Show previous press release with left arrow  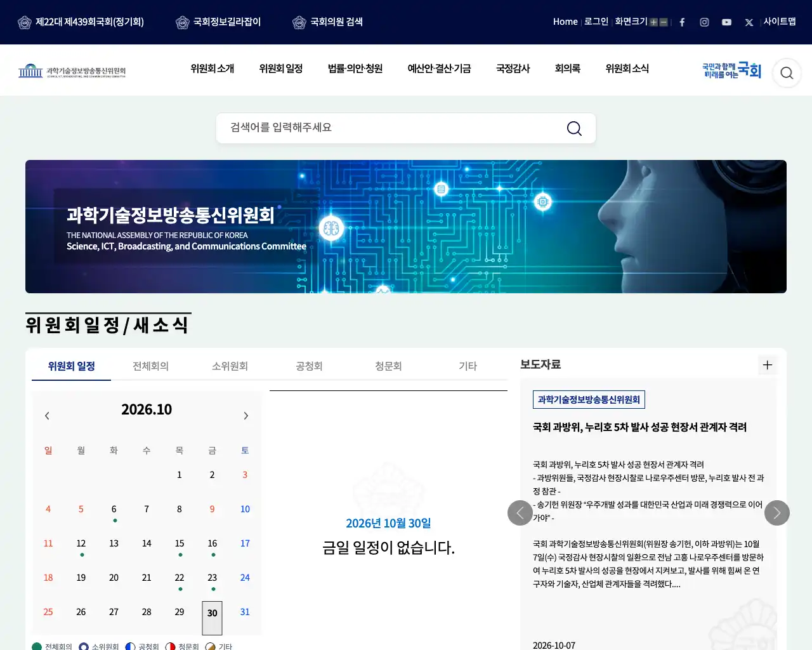click(520, 513)
